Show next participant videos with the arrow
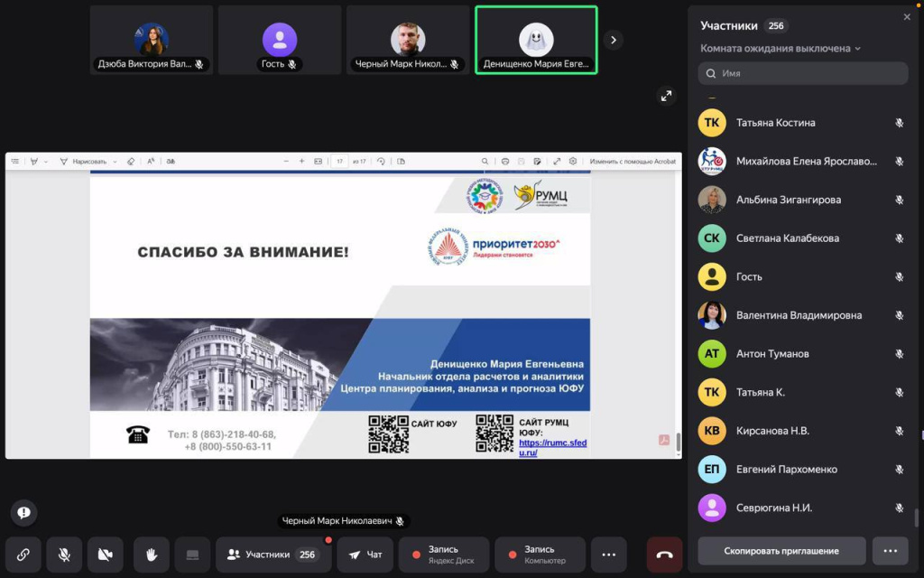The image size is (924, 578). pyautogui.click(x=614, y=40)
